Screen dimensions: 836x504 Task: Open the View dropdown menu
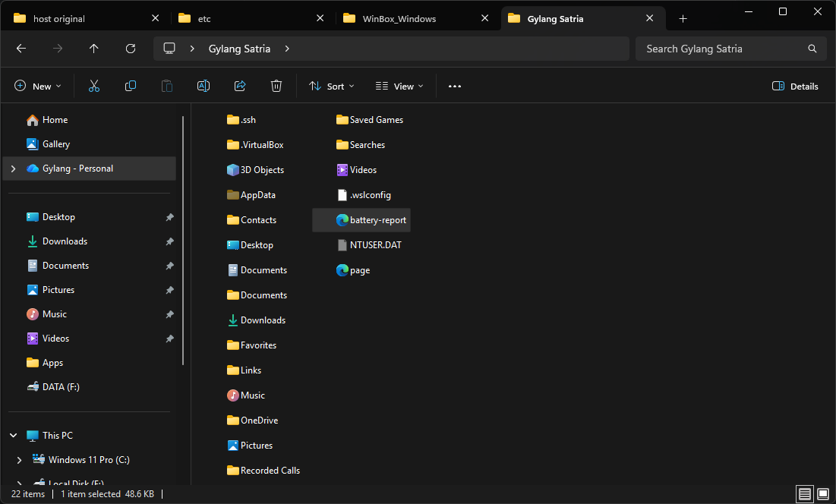click(399, 87)
